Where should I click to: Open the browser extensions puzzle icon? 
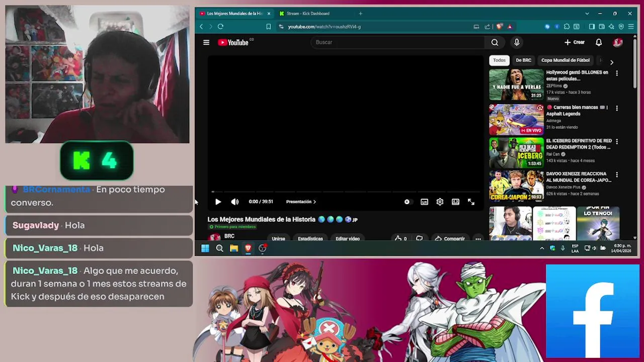(567, 27)
